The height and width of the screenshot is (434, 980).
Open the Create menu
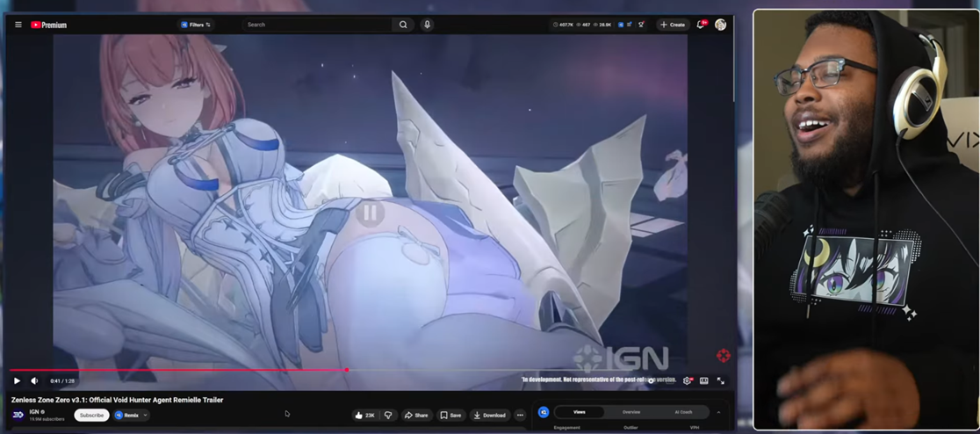point(673,25)
